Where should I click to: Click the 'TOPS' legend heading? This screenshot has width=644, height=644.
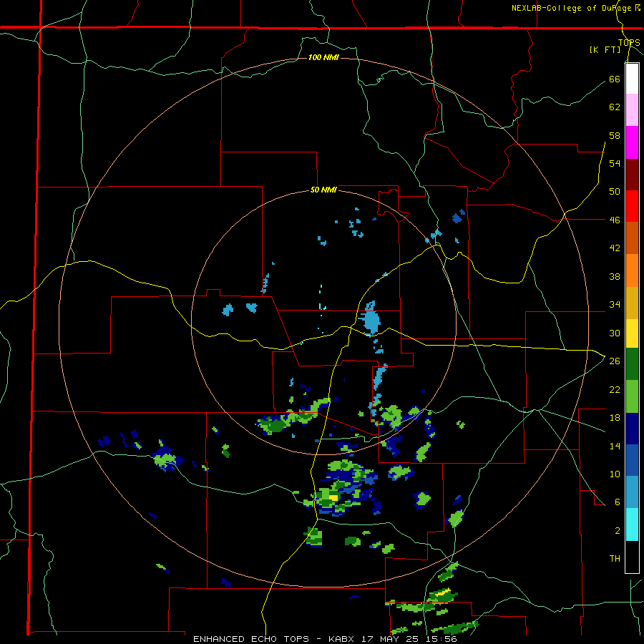pyautogui.click(x=629, y=42)
